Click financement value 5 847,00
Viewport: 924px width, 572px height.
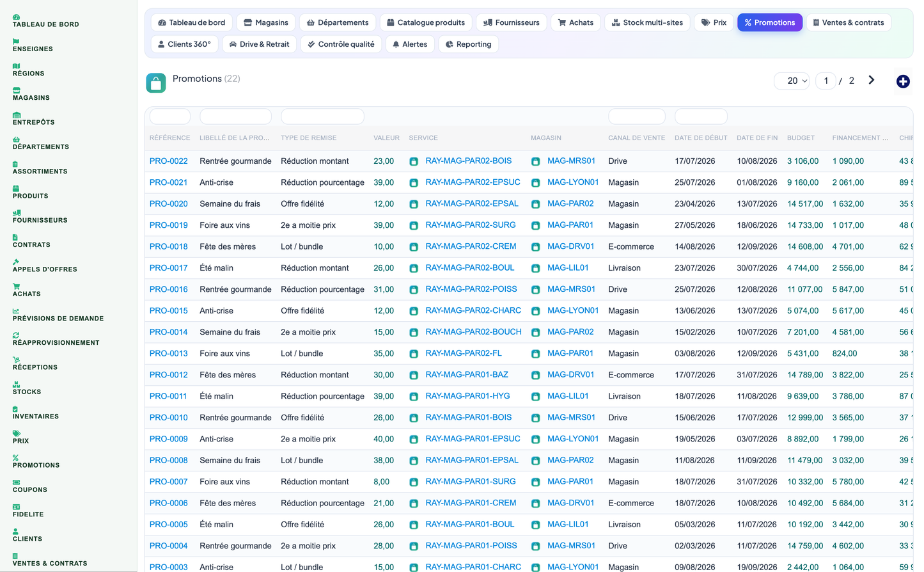[848, 290]
